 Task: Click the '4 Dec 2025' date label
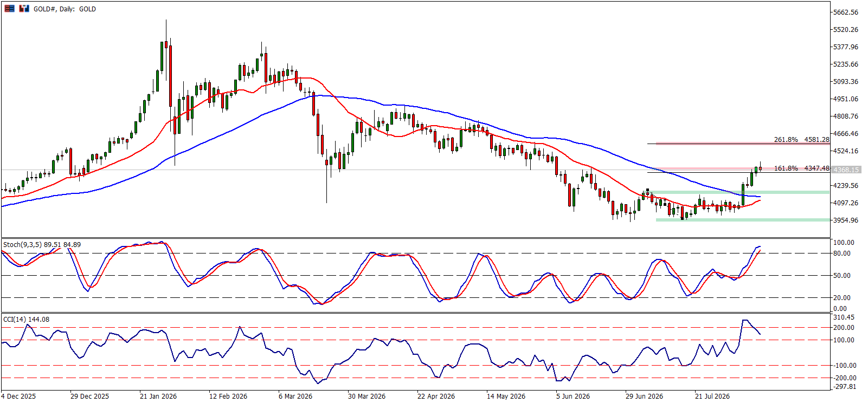point(19,396)
